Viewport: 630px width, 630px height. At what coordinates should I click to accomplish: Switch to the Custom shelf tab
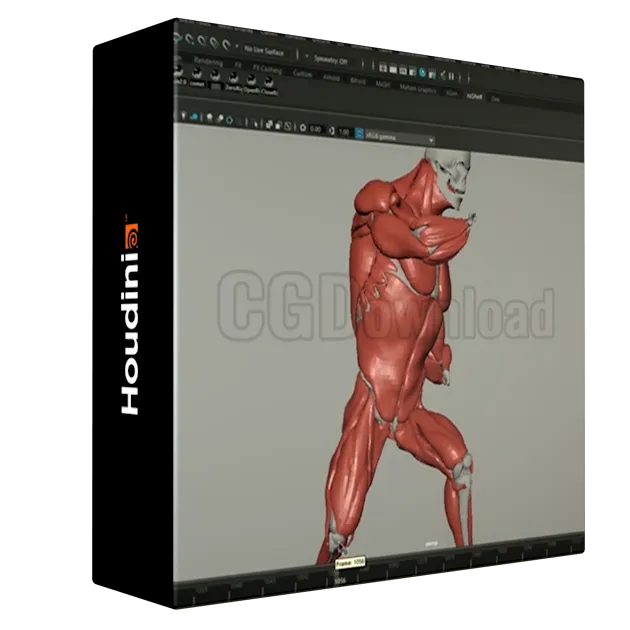coord(302,74)
